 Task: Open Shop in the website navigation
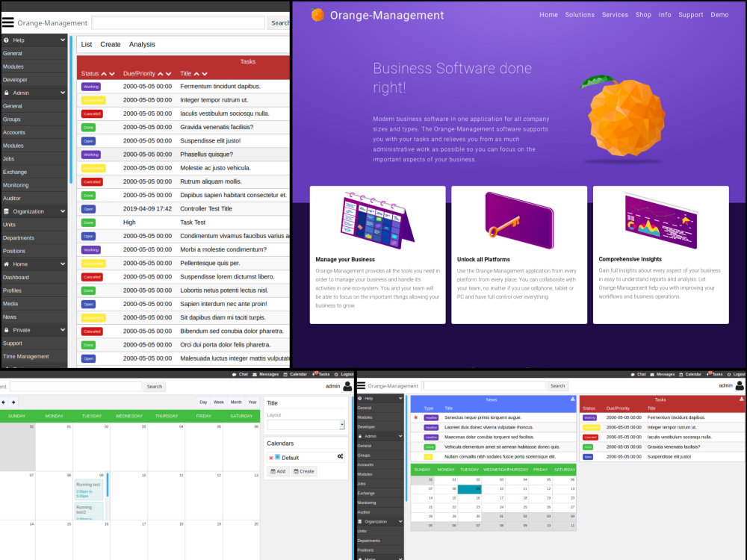[x=643, y=15]
